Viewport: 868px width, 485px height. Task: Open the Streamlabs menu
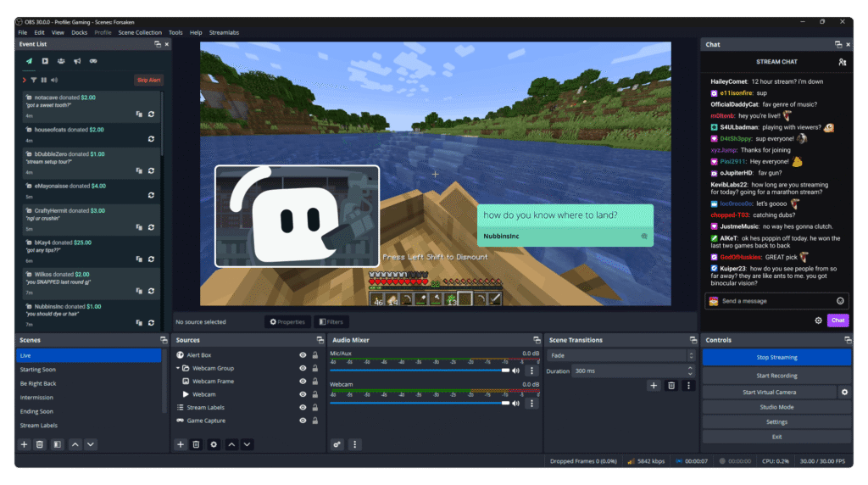pyautogui.click(x=224, y=33)
